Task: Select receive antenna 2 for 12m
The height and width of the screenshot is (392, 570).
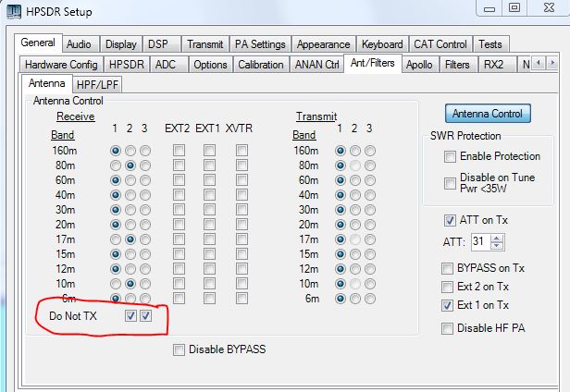Action: click(130, 269)
